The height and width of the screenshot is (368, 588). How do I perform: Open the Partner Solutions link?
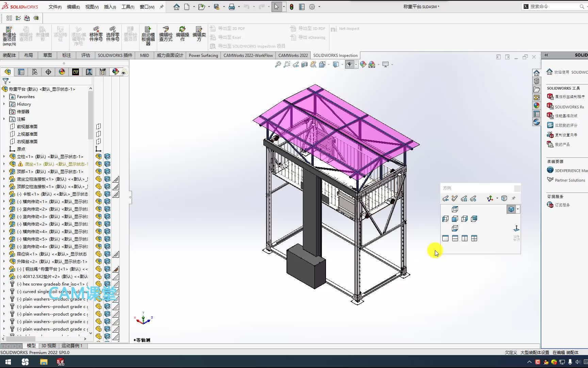pos(569,180)
